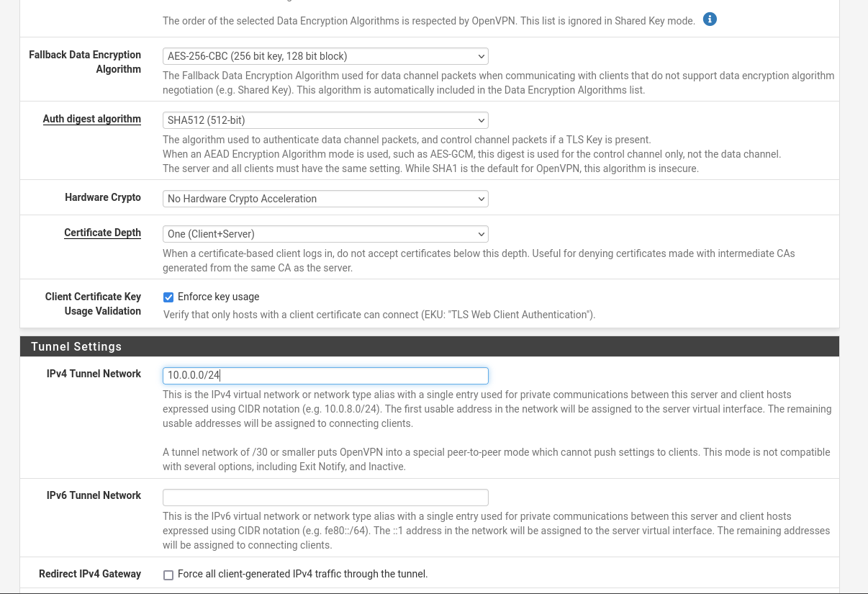
Task: Uncheck the Enforce key usage checkbox
Action: [x=168, y=297]
